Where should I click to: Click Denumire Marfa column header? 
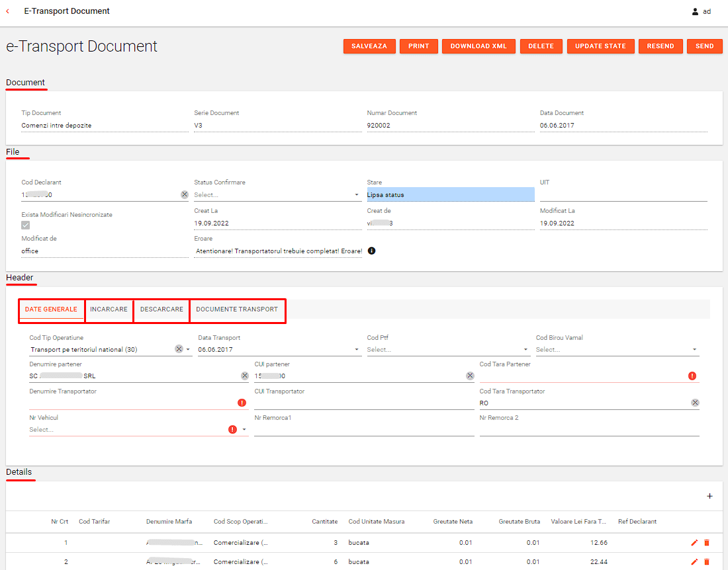point(169,522)
